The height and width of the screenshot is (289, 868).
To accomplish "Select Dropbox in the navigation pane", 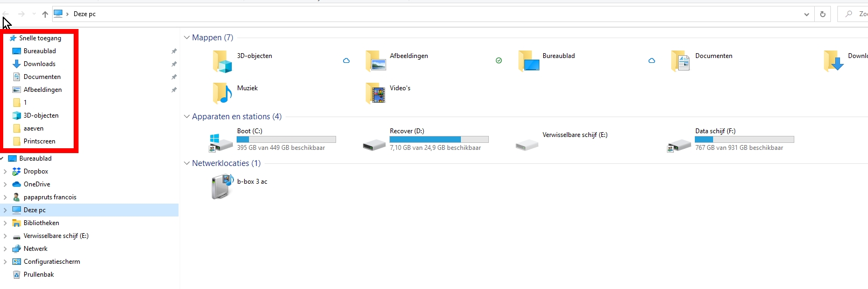I will pos(35,171).
